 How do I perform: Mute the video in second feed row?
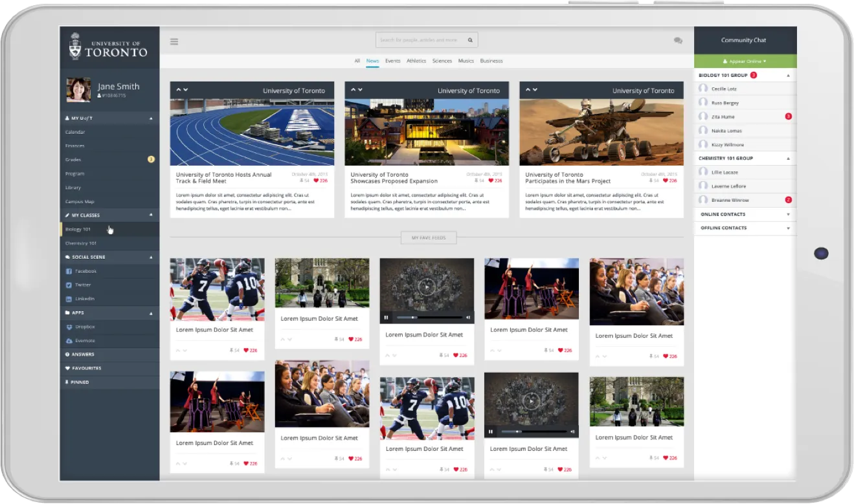coord(572,432)
